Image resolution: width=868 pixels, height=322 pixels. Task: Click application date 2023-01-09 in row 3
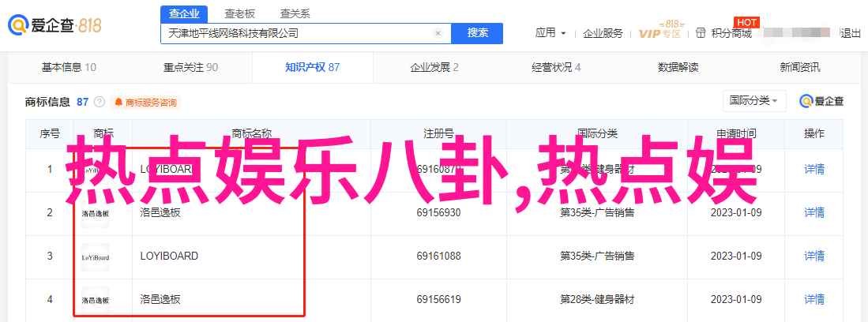[x=735, y=256]
